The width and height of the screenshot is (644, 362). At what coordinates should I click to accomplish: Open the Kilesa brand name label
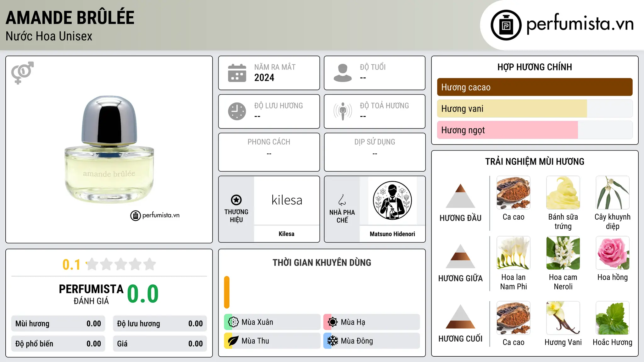pos(286,234)
